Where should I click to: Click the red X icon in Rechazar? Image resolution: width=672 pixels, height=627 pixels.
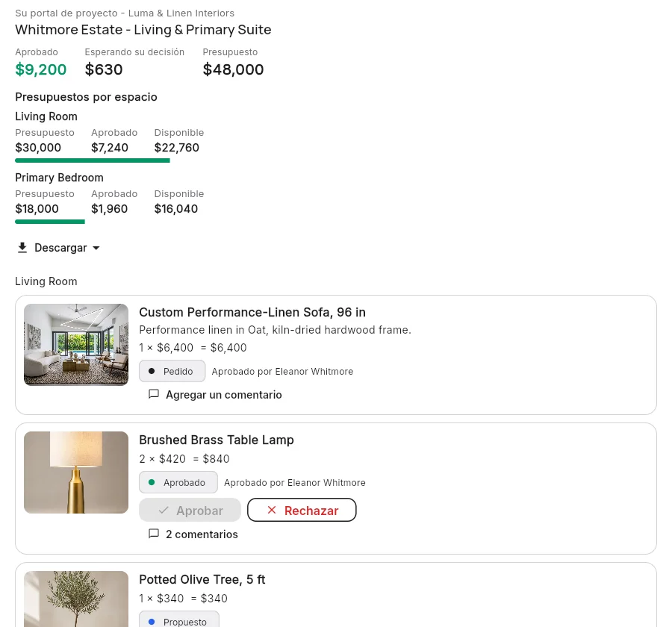click(x=271, y=510)
